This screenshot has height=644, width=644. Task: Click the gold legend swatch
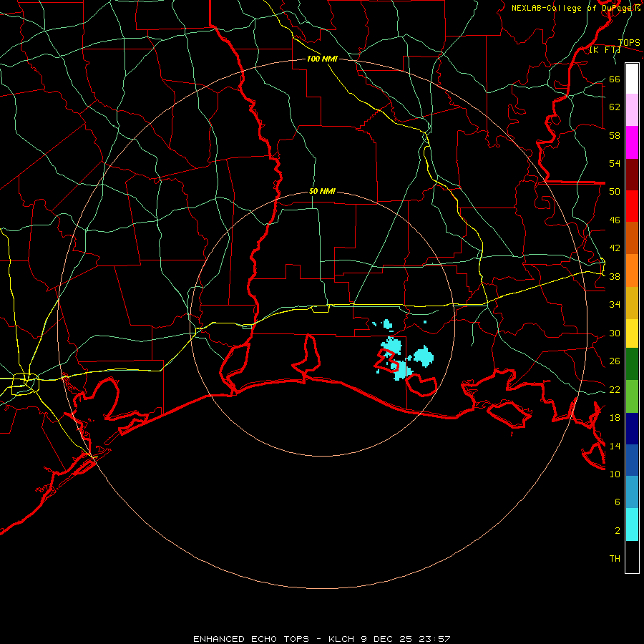click(632, 303)
